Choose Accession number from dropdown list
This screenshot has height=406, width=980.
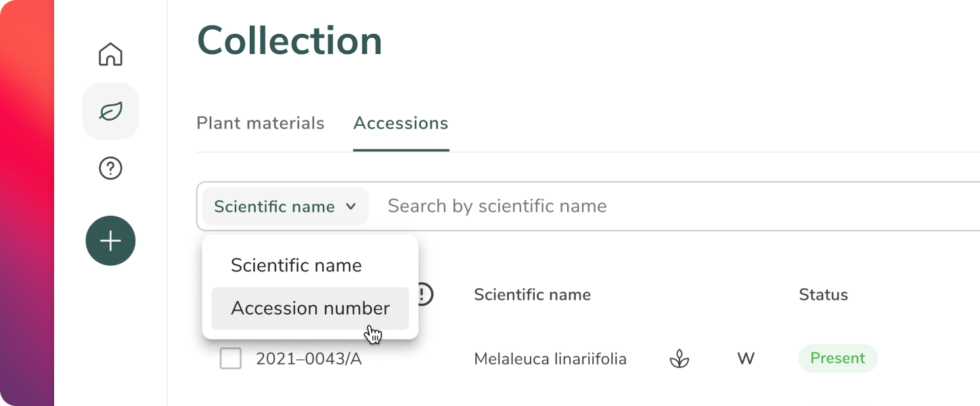tap(310, 309)
